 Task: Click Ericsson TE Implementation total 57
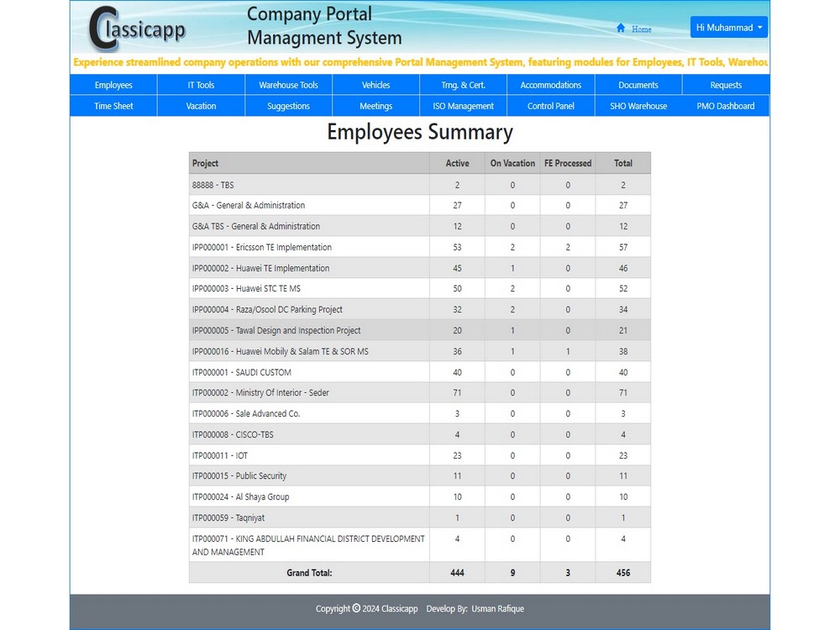pyautogui.click(x=623, y=247)
